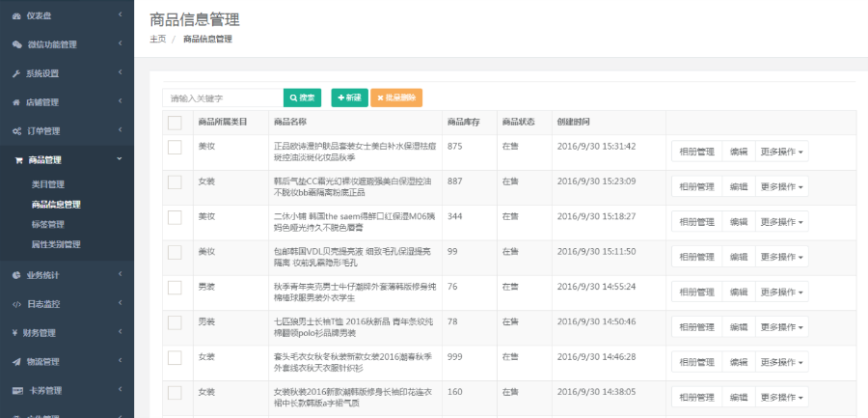Open 更多操作 dropdown for stock 887 row

click(781, 186)
